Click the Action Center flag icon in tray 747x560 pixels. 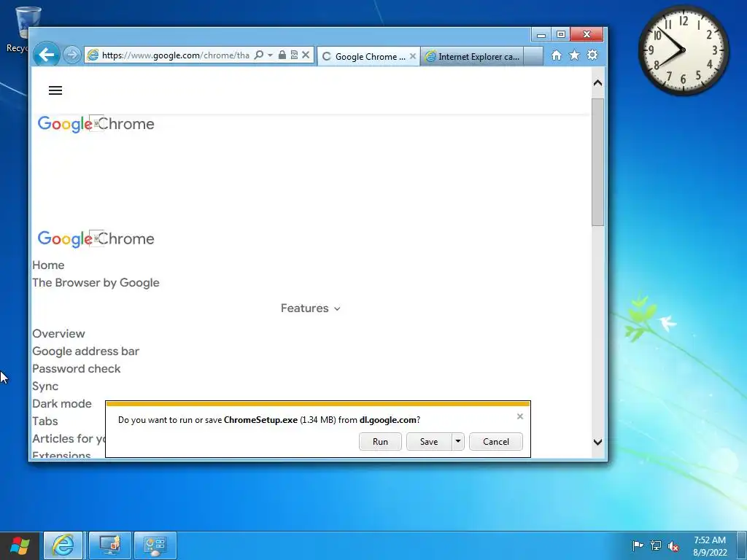(638, 545)
